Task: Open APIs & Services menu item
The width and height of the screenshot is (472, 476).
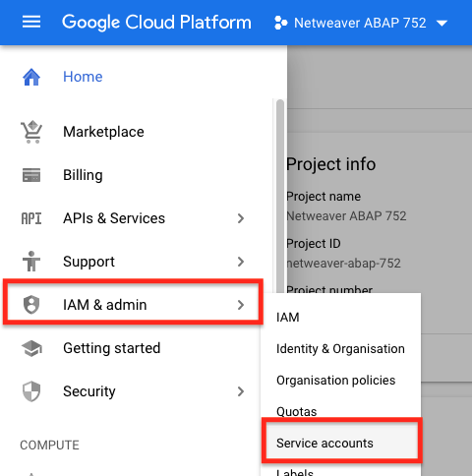Action: (x=114, y=218)
